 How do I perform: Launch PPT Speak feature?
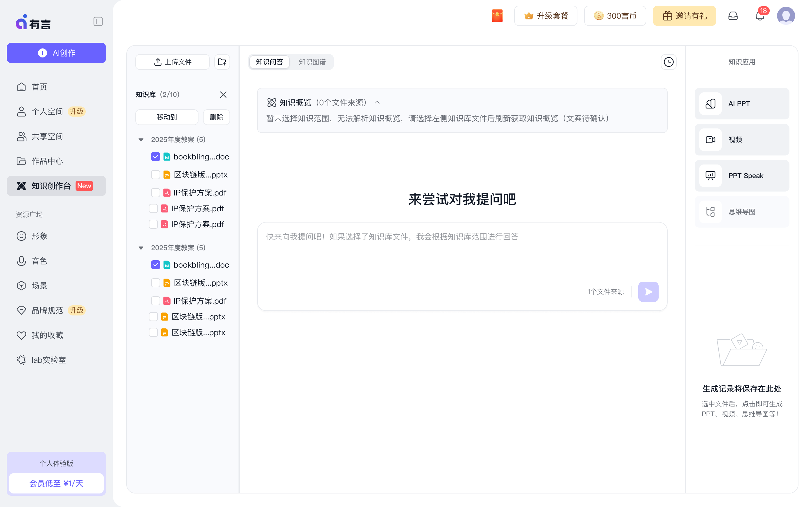741,175
